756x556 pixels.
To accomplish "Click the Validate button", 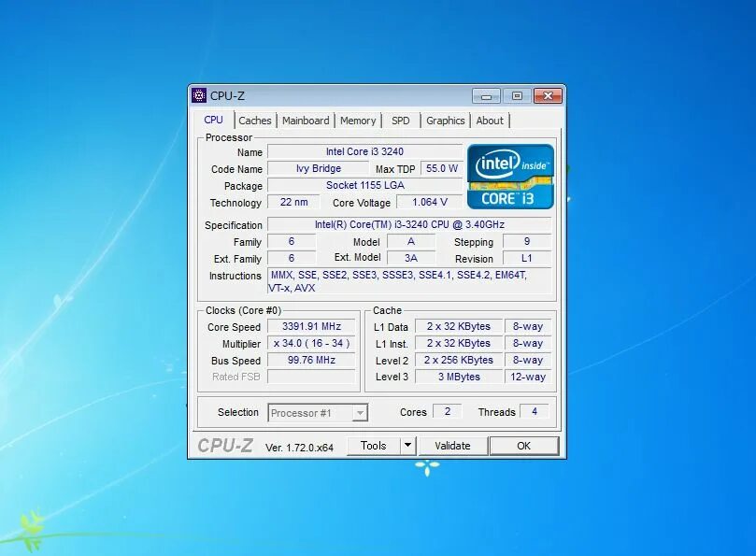I will point(452,446).
